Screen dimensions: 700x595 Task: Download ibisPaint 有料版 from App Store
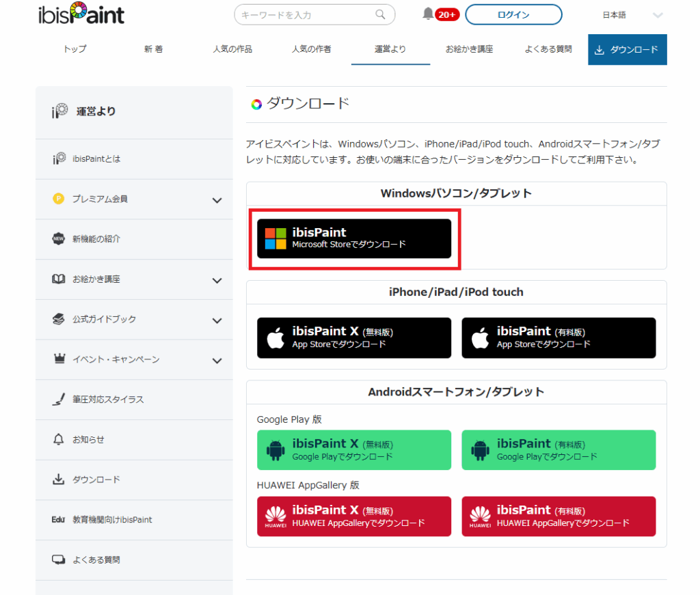[558, 337]
